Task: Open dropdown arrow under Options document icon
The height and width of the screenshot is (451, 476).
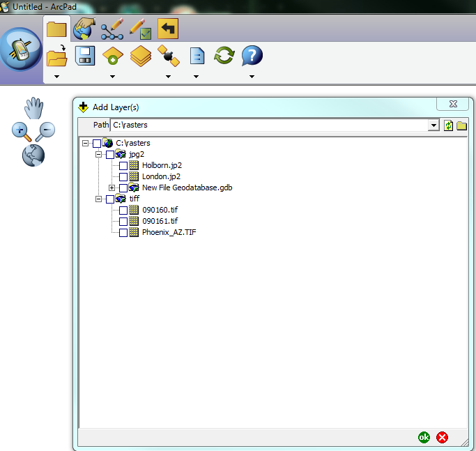Action: coord(196,77)
